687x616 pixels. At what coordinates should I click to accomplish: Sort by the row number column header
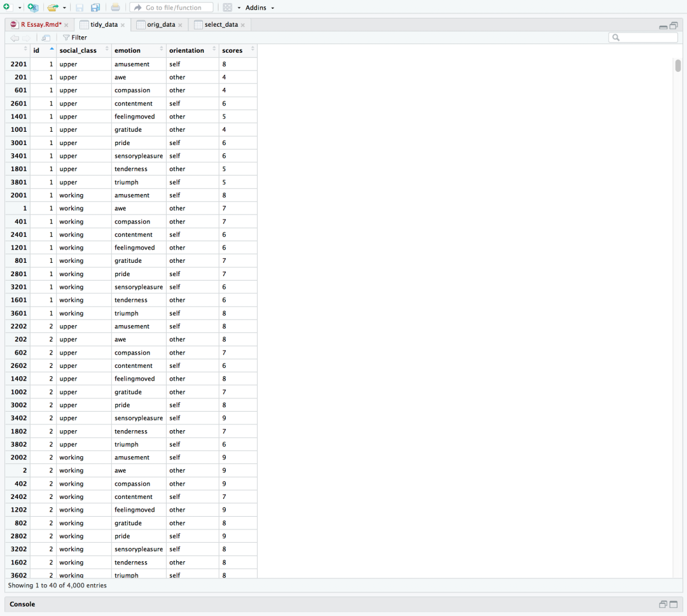click(18, 50)
